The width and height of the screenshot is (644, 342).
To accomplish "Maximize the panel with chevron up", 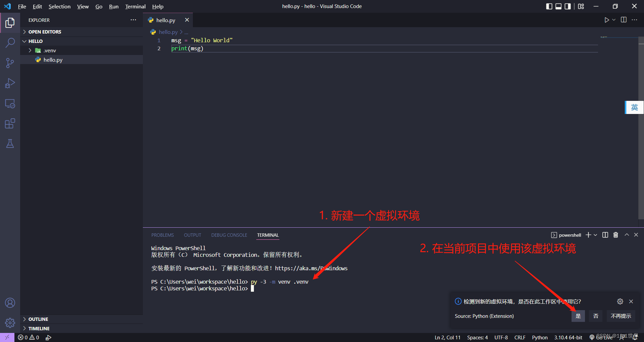I will 627,235.
